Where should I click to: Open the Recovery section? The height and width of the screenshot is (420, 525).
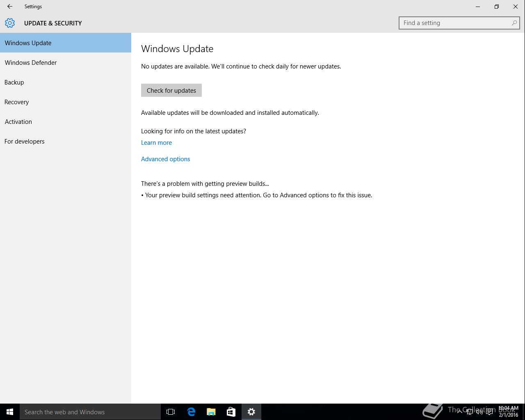point(66,102)
